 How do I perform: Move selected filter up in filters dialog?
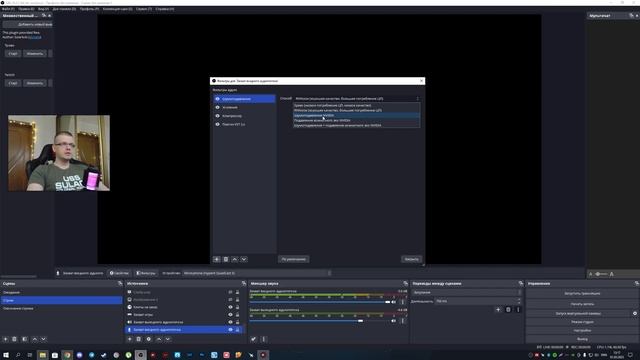[235, 259]
